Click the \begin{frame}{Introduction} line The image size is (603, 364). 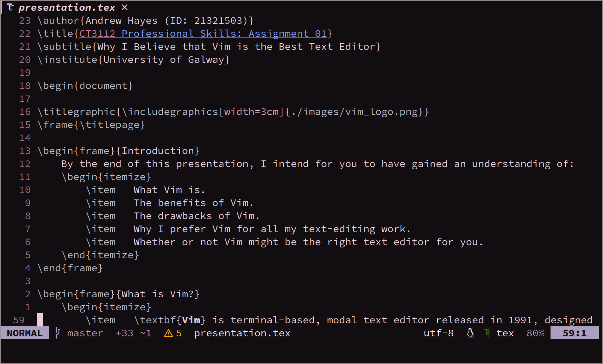pyautogui.click(x=118, y=151)
